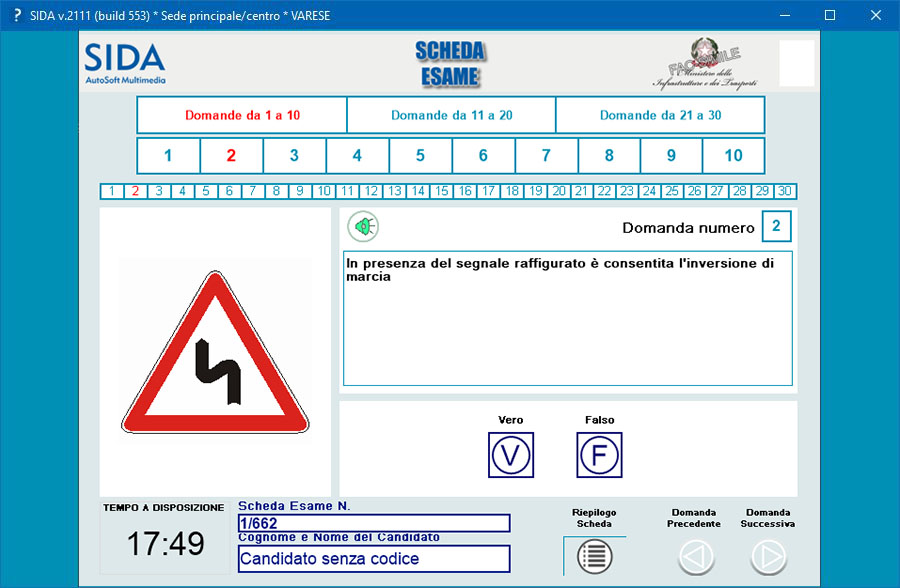Select question 30 in the small number strip
This screenshot has height=588, width=900.
click(x=784, y=191)
